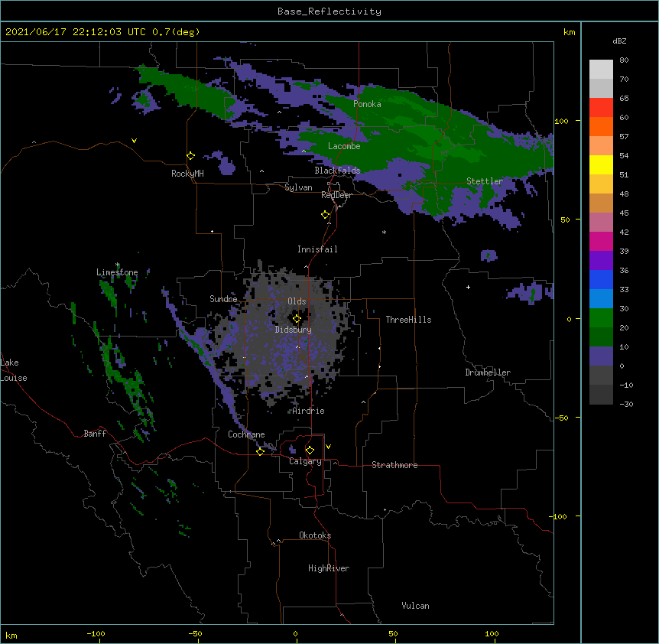Click the Strathmore label
Viewport: 659px width, 644px height.
pyautogui.click(x=394, y=465)
